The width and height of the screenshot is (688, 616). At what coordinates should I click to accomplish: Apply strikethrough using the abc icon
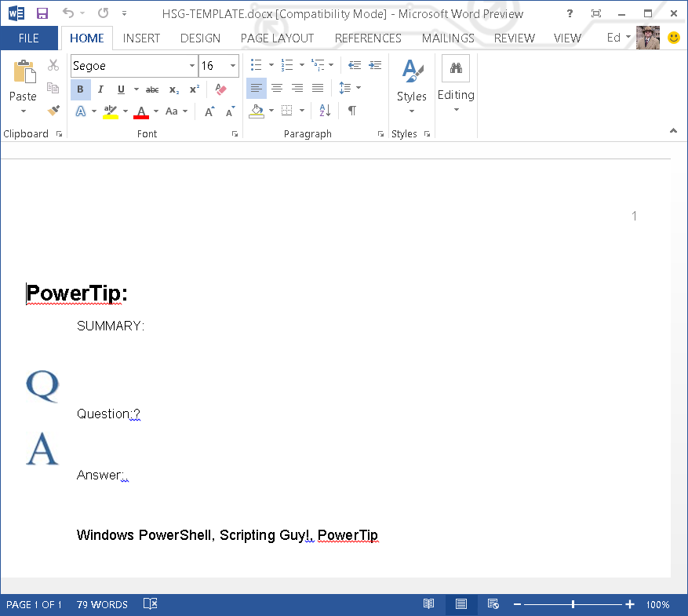click(x=152, y=89)
